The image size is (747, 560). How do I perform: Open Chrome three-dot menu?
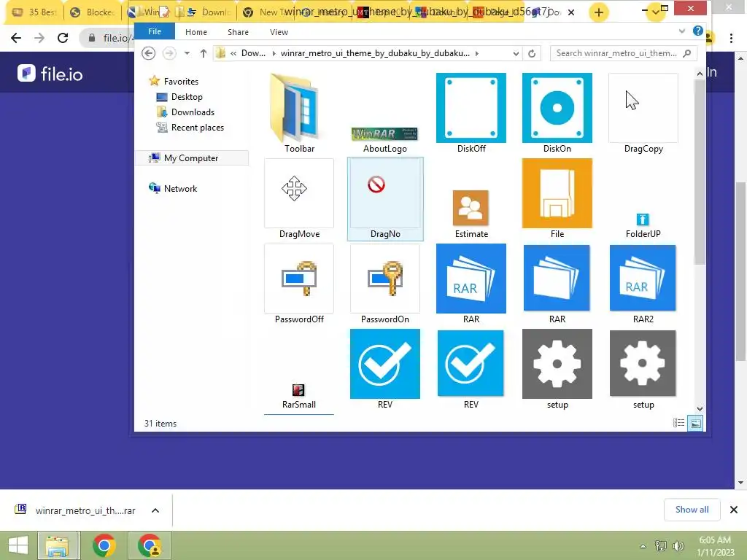coord(731,38)
